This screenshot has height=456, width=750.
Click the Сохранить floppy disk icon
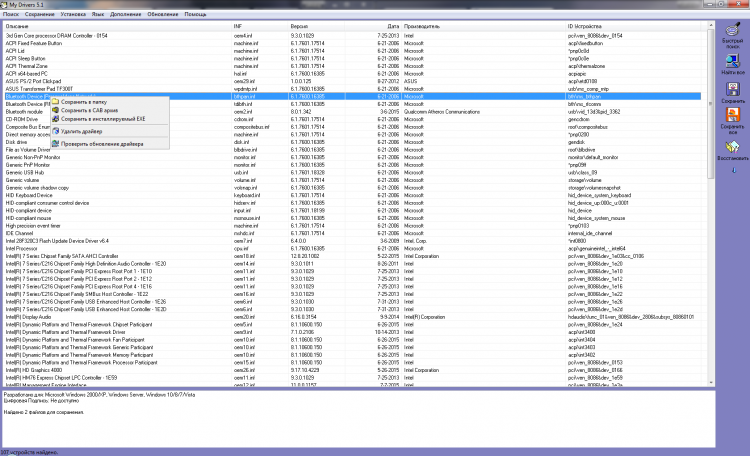click(732, 89)
